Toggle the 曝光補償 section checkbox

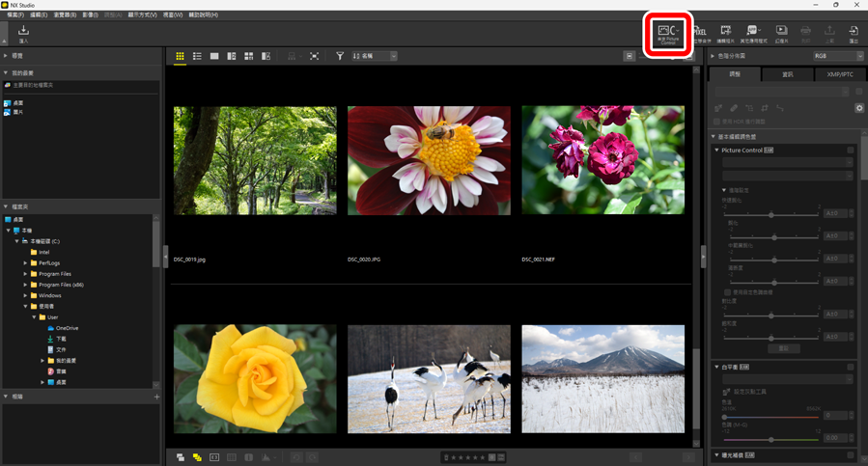tap(851, 455)
